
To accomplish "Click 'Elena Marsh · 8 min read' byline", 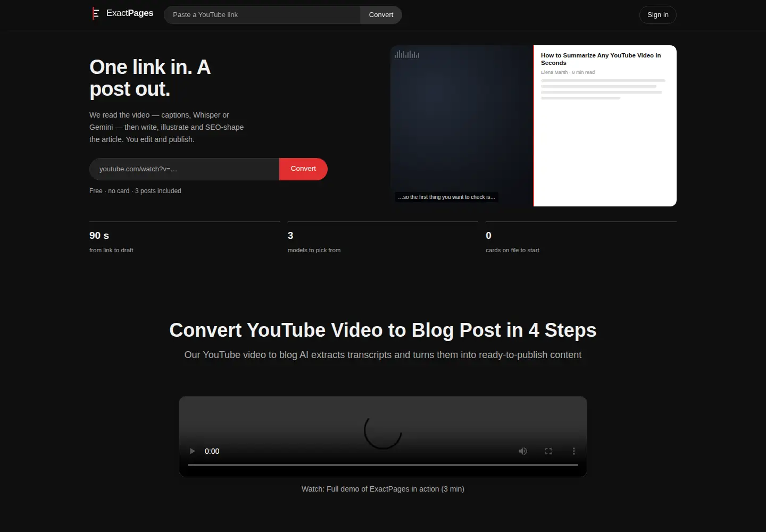I will click(568, 72).
